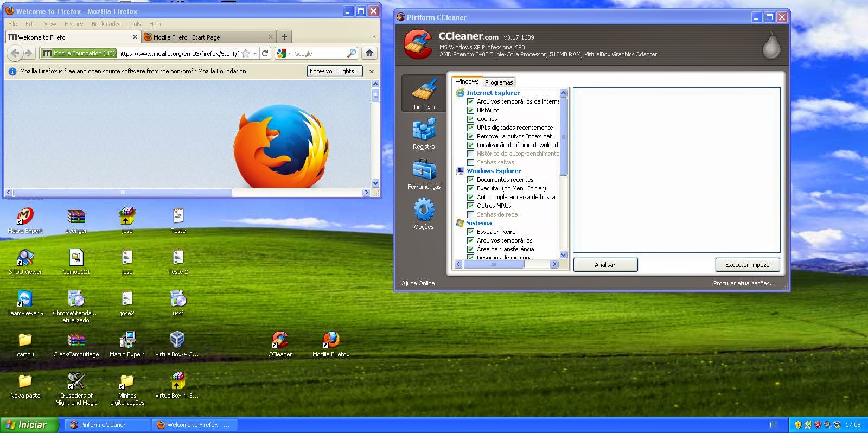Switch to the Windows tab in CCleaner
The height and width of the screenshot is (433, 868).
pyautogui.click(x=467, y=81)
